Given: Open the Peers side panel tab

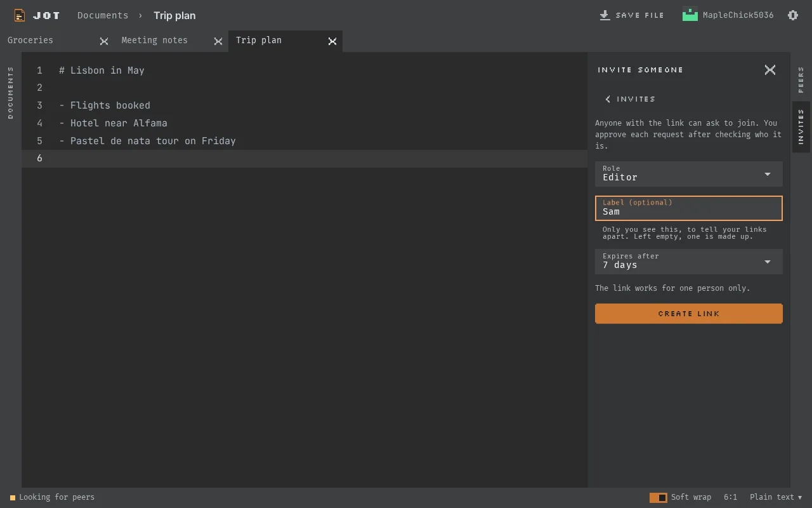Looking at the screenshot, I should tap(801, 79).
